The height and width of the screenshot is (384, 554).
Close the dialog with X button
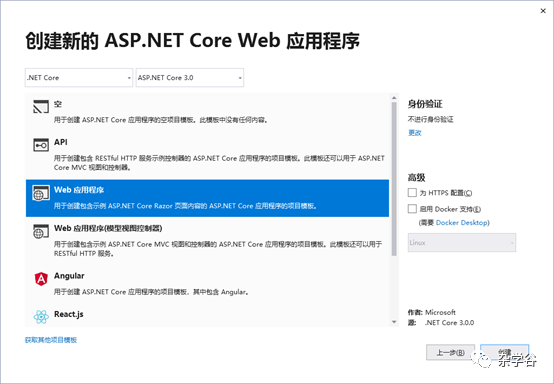pyautogui.click(x=543, y=11)
